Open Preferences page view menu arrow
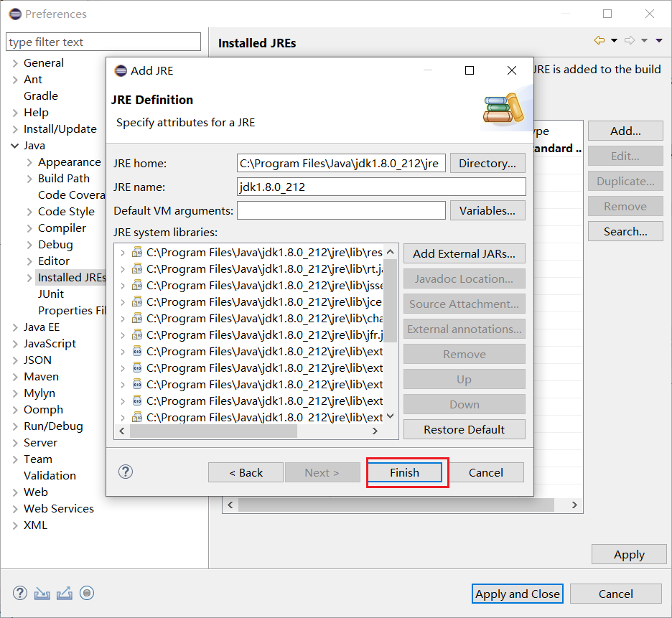Image resolution: width=672 pixels, height=618 pixels. pyautogui.click(x=659, y=41)
